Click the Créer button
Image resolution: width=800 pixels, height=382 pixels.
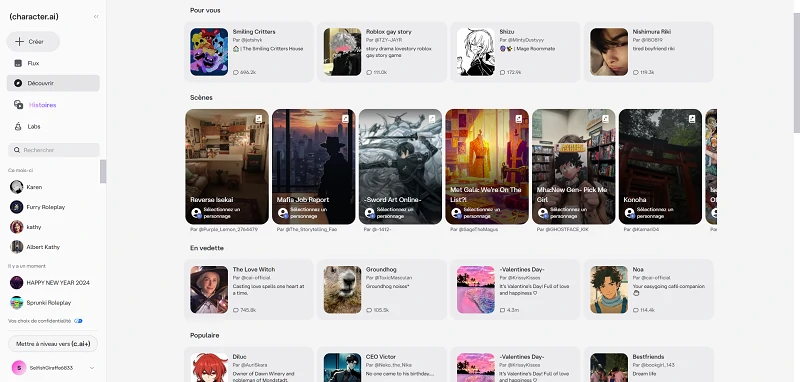point(33,41)
